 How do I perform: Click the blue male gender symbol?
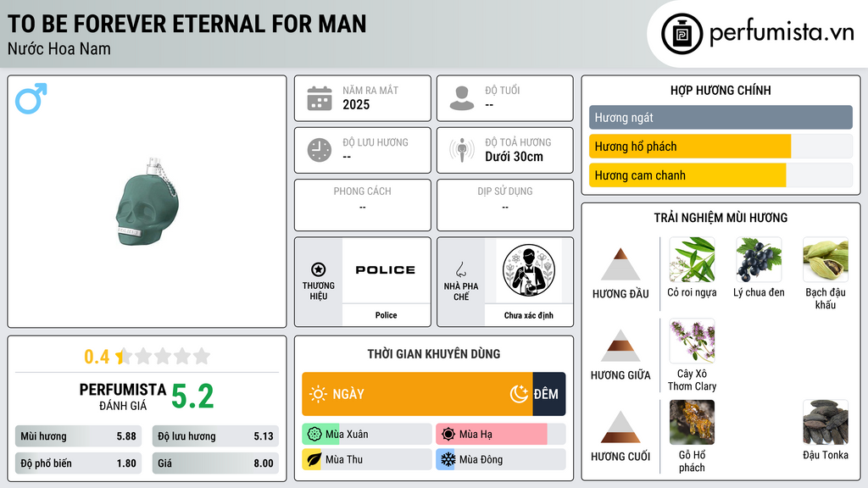coord(31,98)
